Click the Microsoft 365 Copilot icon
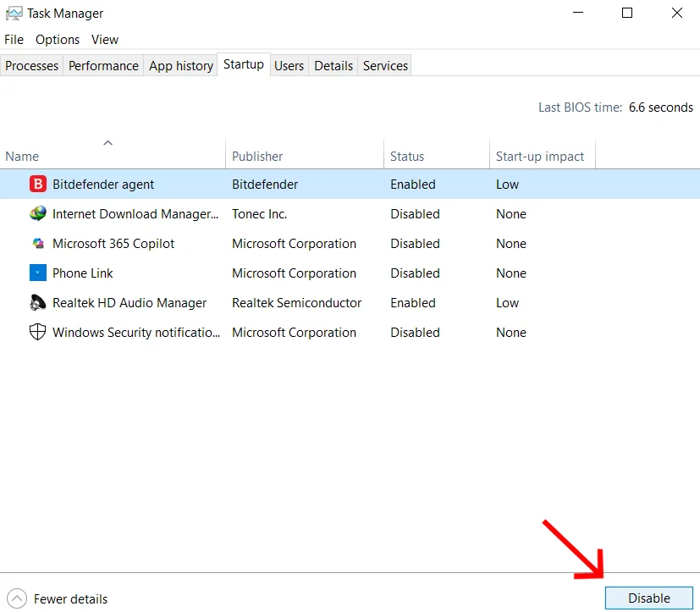Image resolution: width=700 pixels, height=612 pixels. click(x=37, y=243)
